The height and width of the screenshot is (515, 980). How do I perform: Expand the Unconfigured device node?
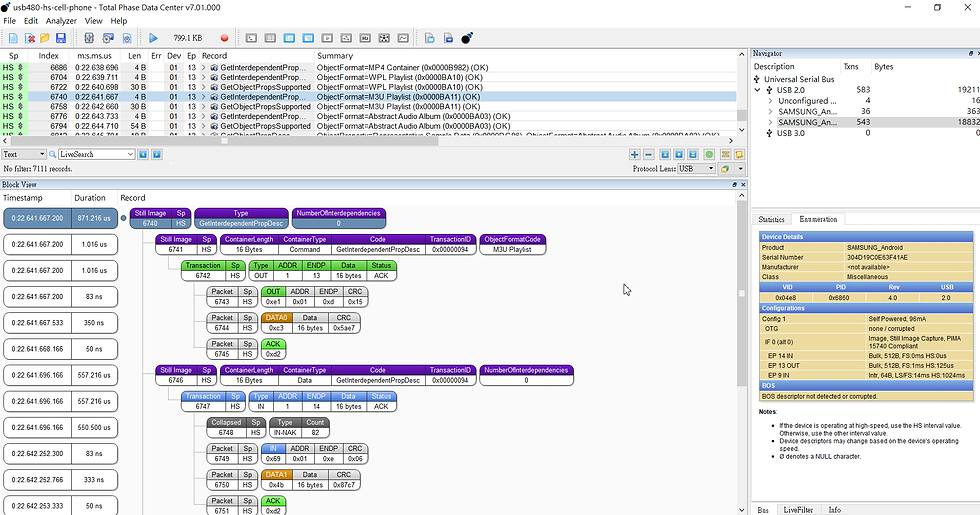(770, 101)
